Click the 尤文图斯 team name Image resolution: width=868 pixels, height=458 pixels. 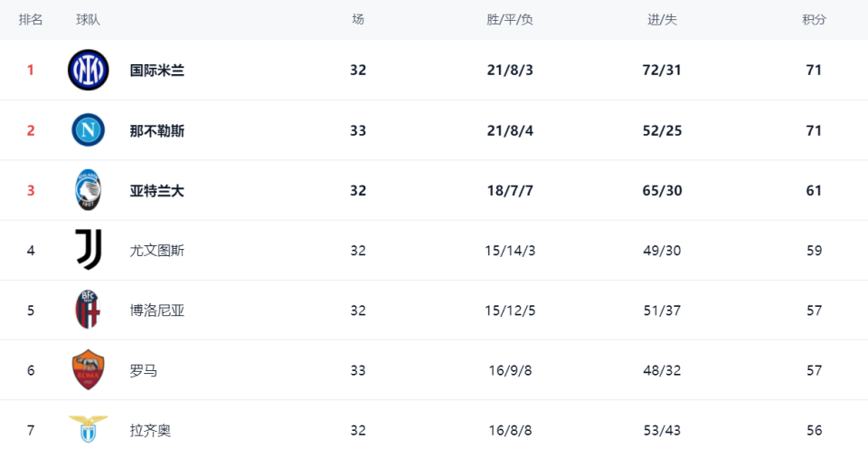(157, 251)
